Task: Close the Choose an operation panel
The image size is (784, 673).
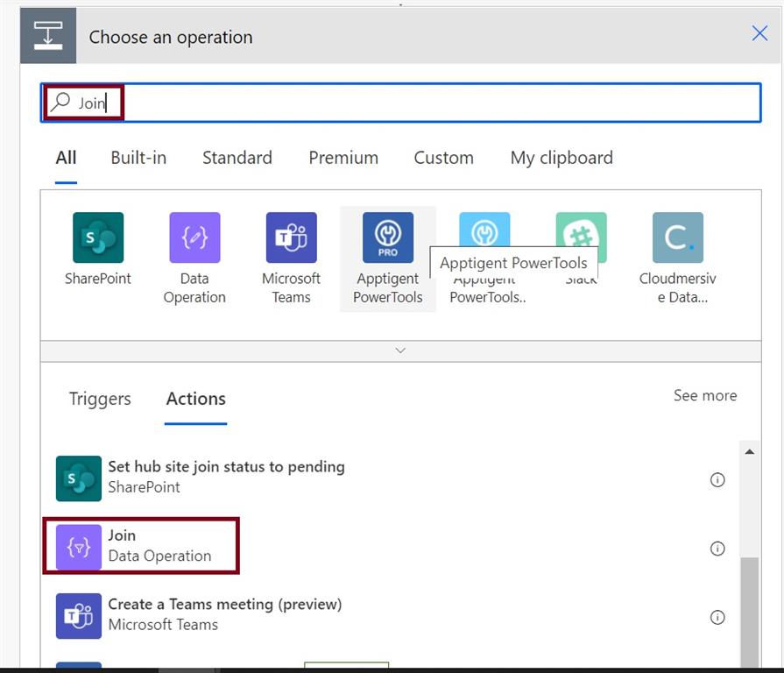Action: (x=759, y=34)
